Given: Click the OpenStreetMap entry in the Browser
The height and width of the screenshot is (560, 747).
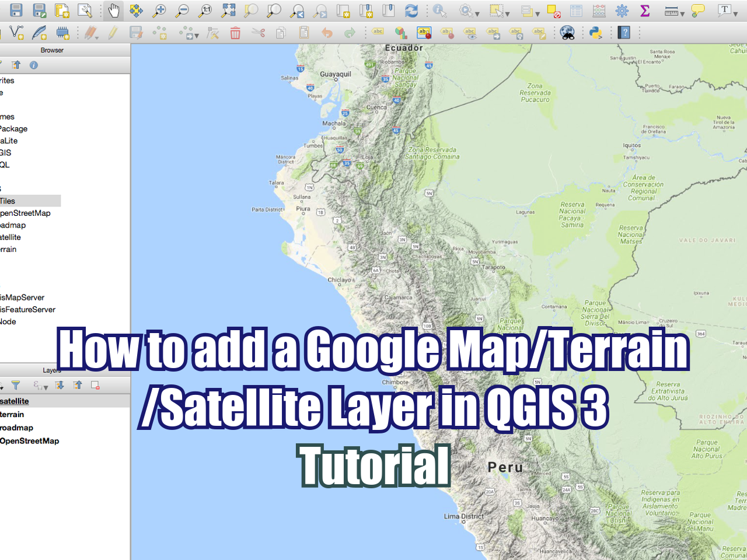Looking at the screenshot, I should coord(25,213).
